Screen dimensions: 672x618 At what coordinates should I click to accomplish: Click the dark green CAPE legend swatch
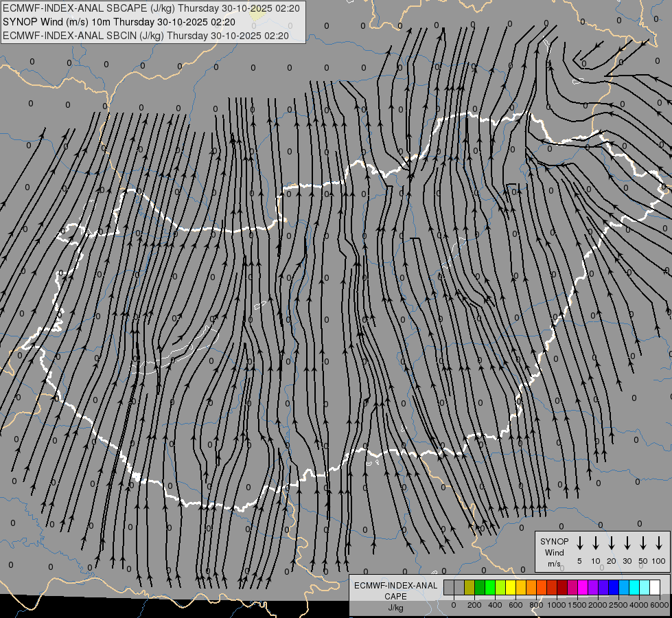480,588
